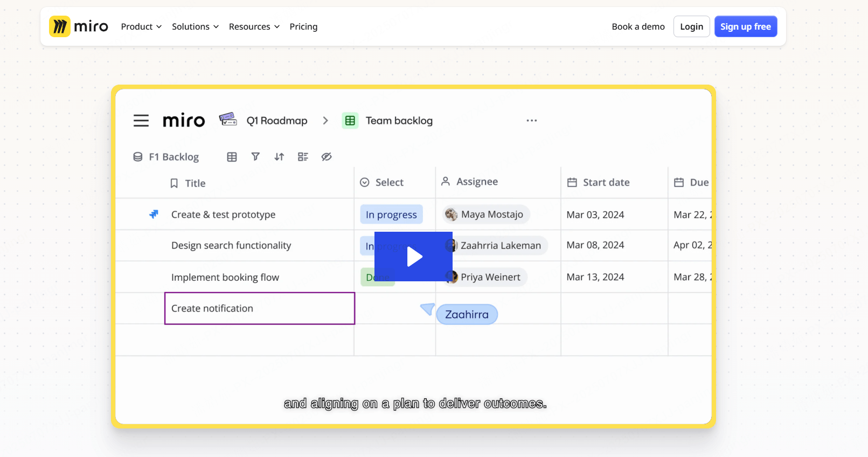
Task: Open the hamburger menu in the board
Action: [x=141, y=121]
